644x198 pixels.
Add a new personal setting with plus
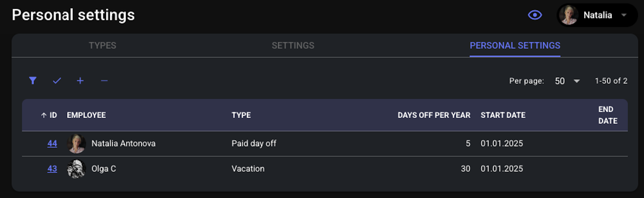click(80, 81)
